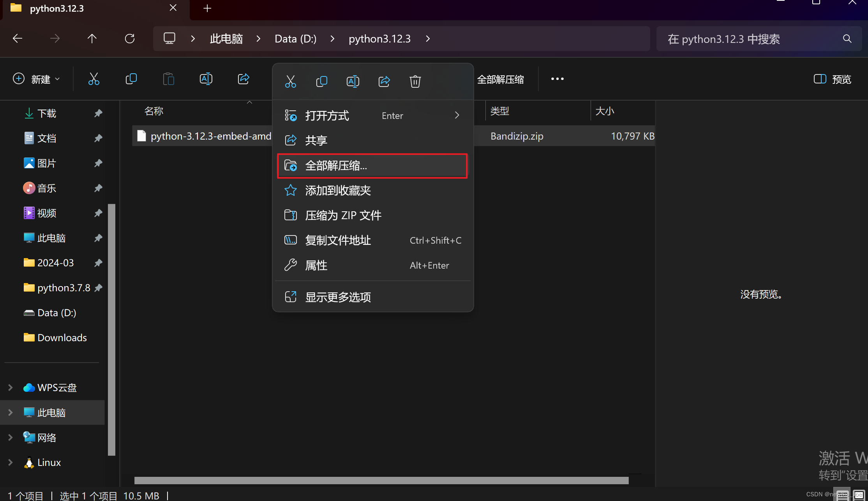Screen dimensions: 868x501
Task: Click the Share icon in the context menu
Action: 384,81
